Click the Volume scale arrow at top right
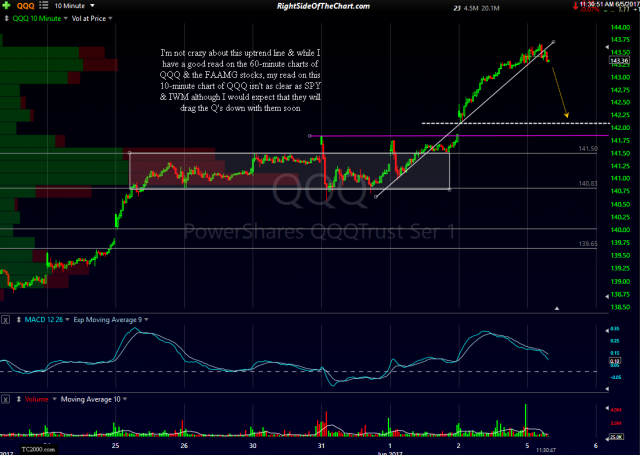 607,408
